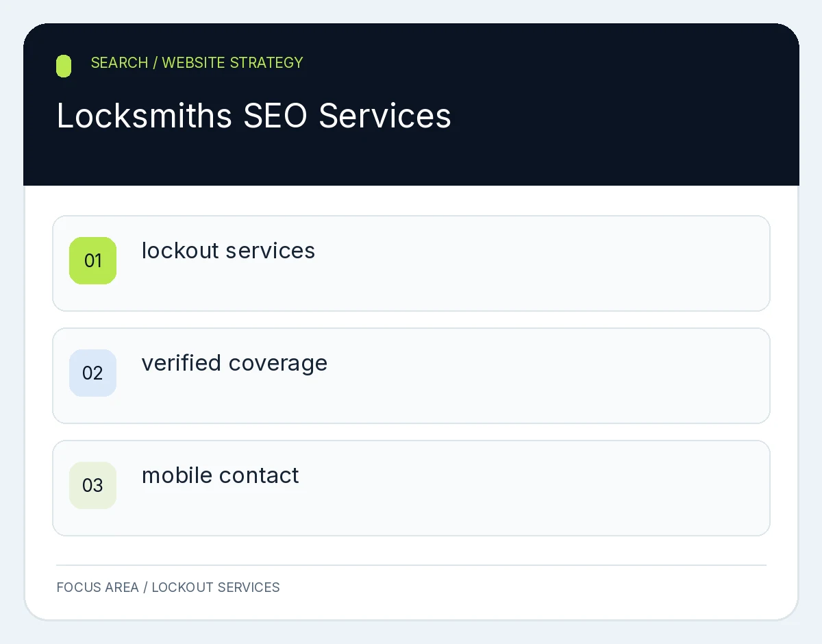Click the pale green 03 number badge
Screen dimensions: 822x644
(92, 485)
